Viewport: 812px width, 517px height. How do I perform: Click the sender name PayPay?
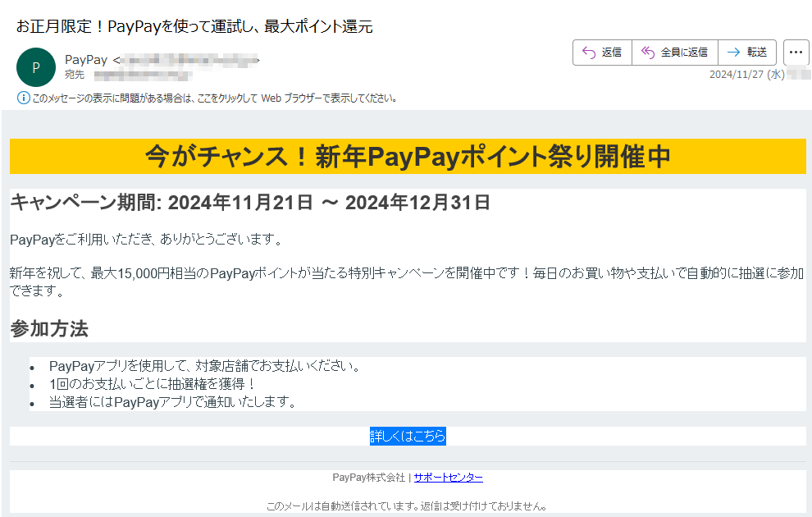[x=86, y=60]
